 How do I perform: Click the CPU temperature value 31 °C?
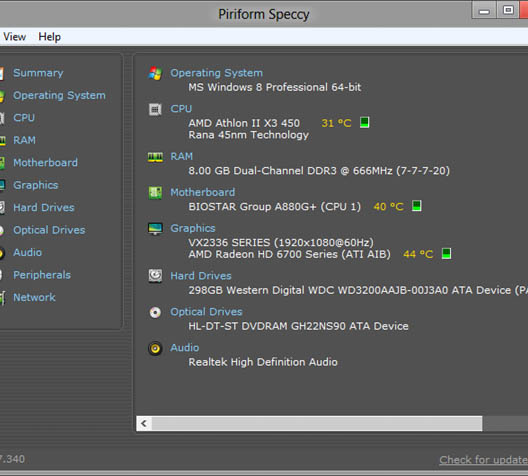[x=336, y=123]
